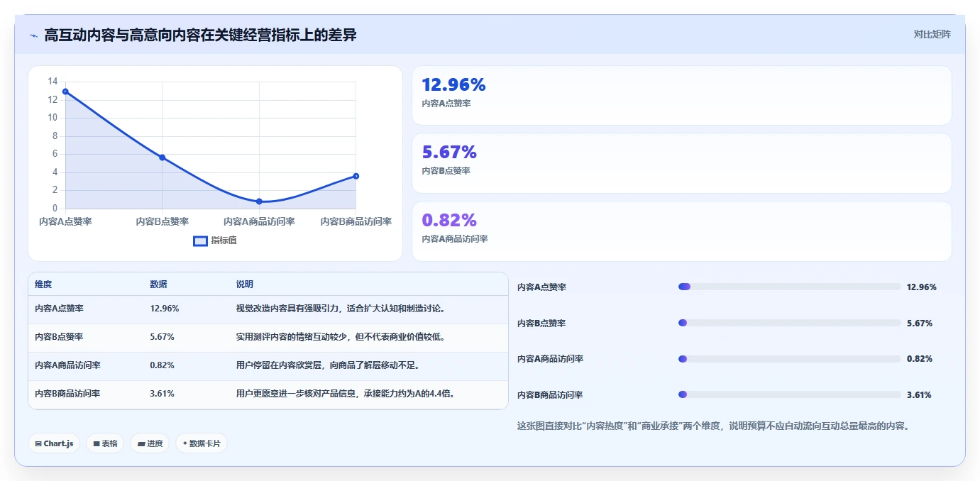Click the 12.96% value beside the progress bar
This screenshot has width=980, height=481.
tap(922, 287)
